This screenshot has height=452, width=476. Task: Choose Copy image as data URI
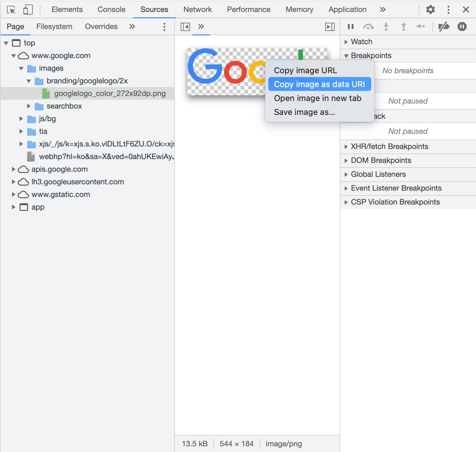point(319,84)
